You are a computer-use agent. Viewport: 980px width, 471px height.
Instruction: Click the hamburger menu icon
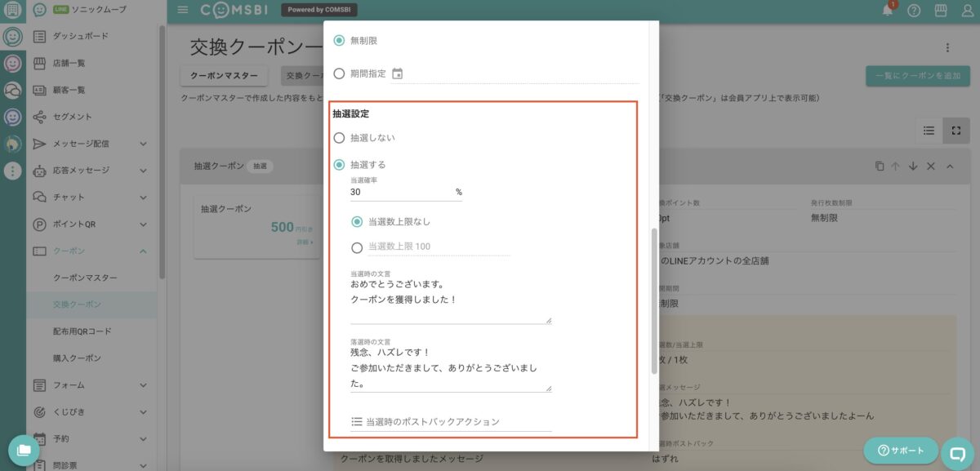(182, 10)
